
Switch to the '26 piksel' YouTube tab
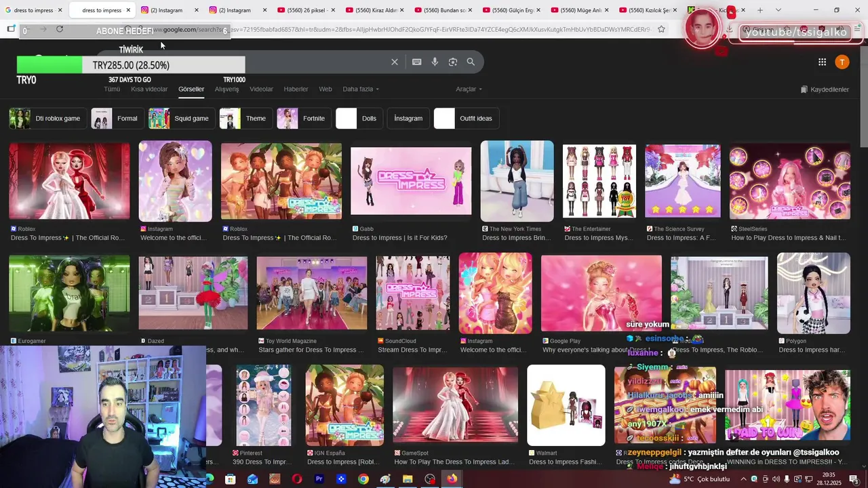305,10
